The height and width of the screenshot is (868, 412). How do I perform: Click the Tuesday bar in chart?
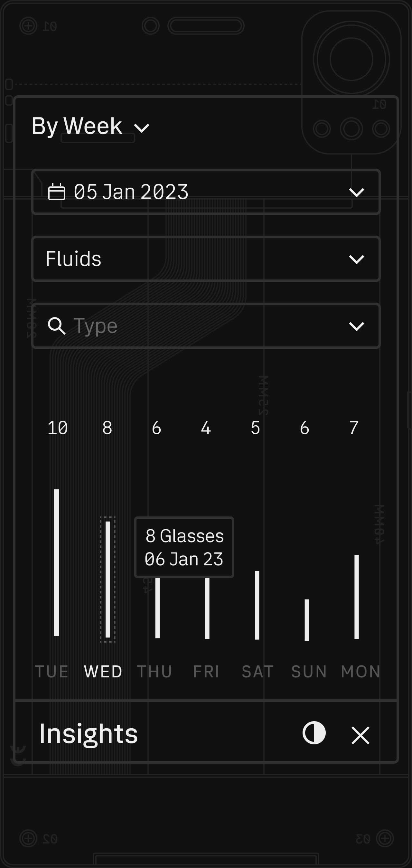[x=57, y=563]
